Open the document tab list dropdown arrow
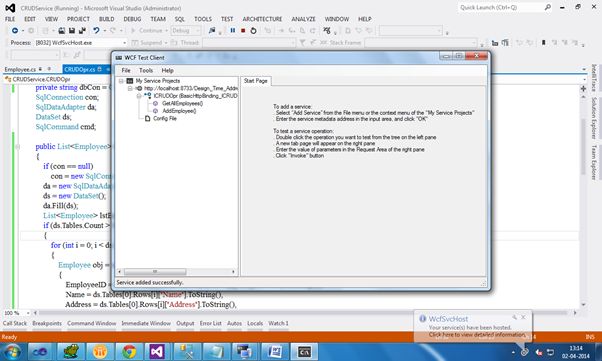 (584, 70)
